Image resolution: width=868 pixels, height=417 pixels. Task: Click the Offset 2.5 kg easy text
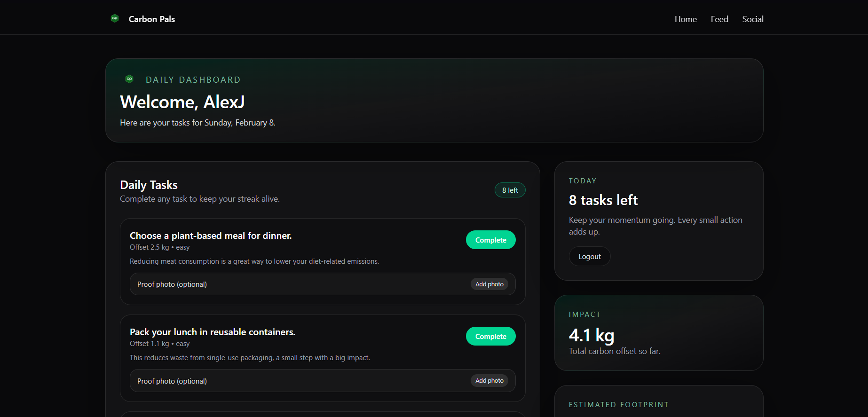point(160,247)
